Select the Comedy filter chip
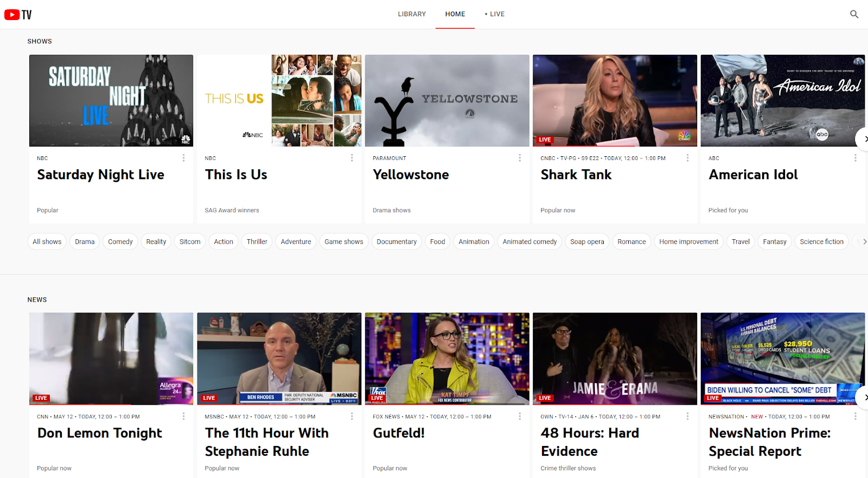This screenshot has width=868, height=478. [x=120, y=241]
